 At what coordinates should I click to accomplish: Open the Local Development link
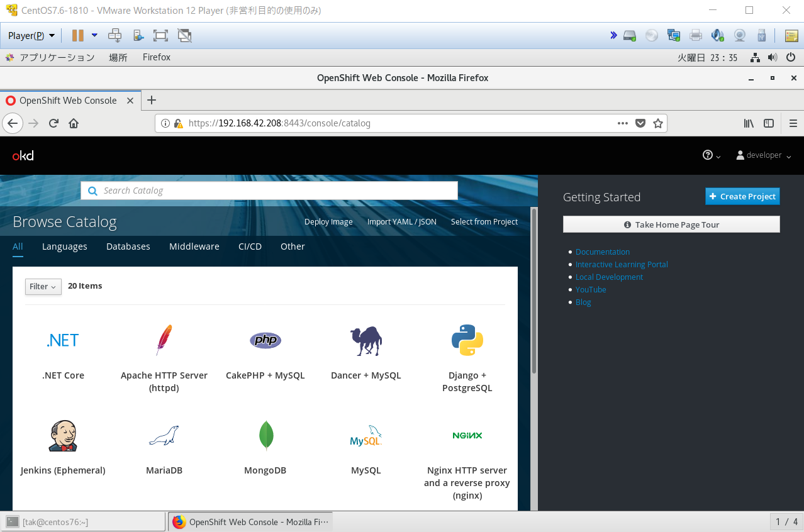pos(609,277)
